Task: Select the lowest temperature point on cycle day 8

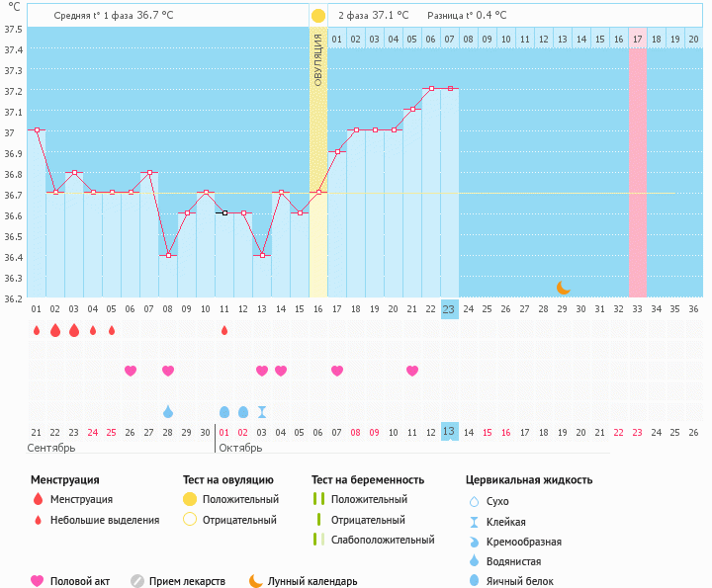Action: click(168, 255)
